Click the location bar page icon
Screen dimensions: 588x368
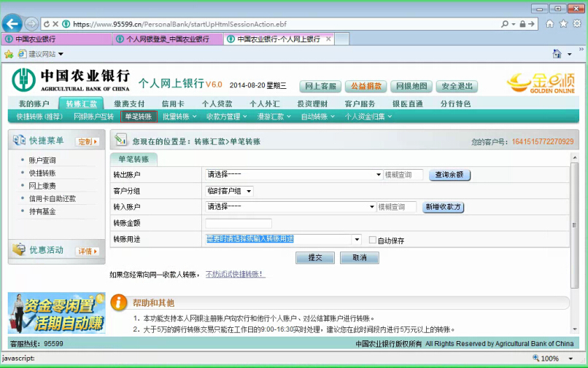(x=121, y=140)
